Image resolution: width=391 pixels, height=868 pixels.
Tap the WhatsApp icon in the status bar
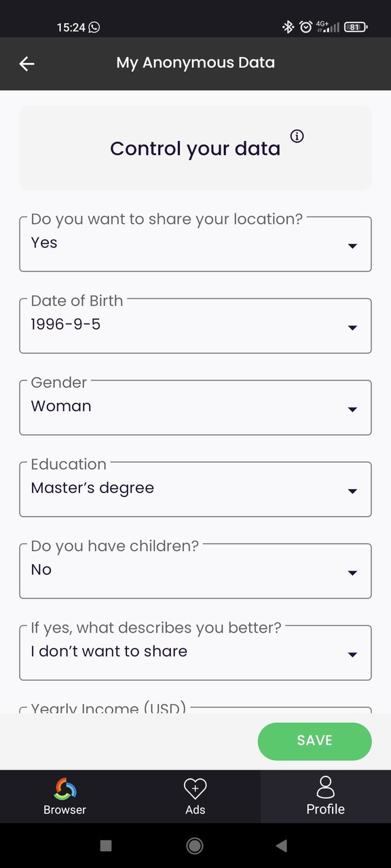coord(95,27)
